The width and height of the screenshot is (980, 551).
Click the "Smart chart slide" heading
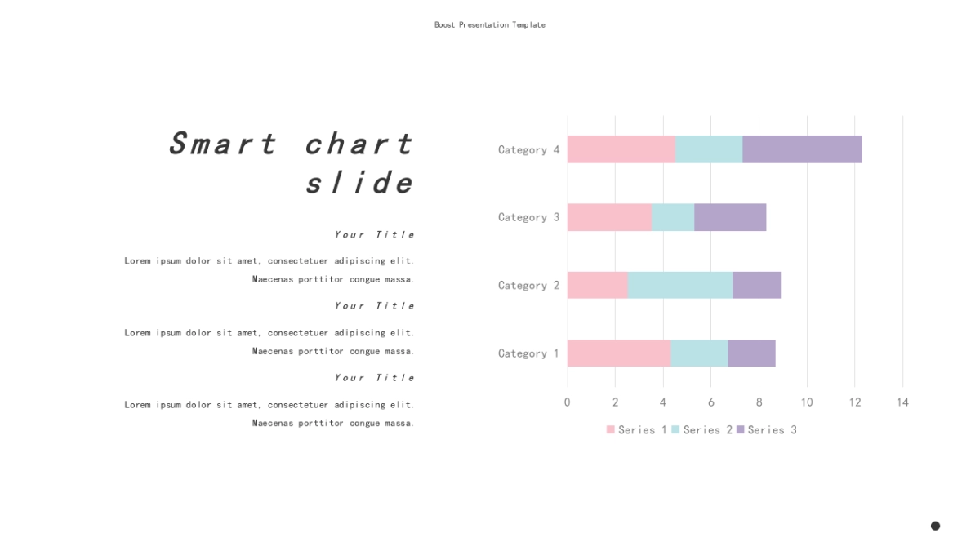coord(292,162)
